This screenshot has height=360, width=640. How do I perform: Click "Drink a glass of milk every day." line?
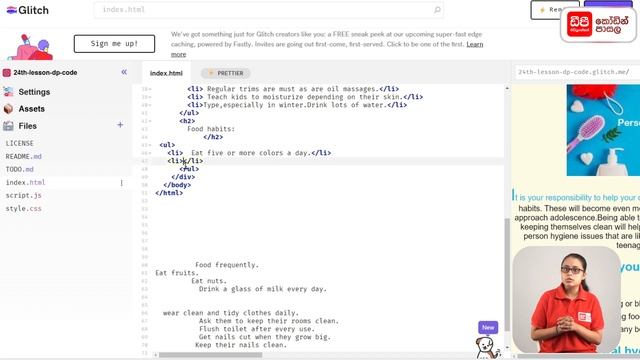pos(263,289)
